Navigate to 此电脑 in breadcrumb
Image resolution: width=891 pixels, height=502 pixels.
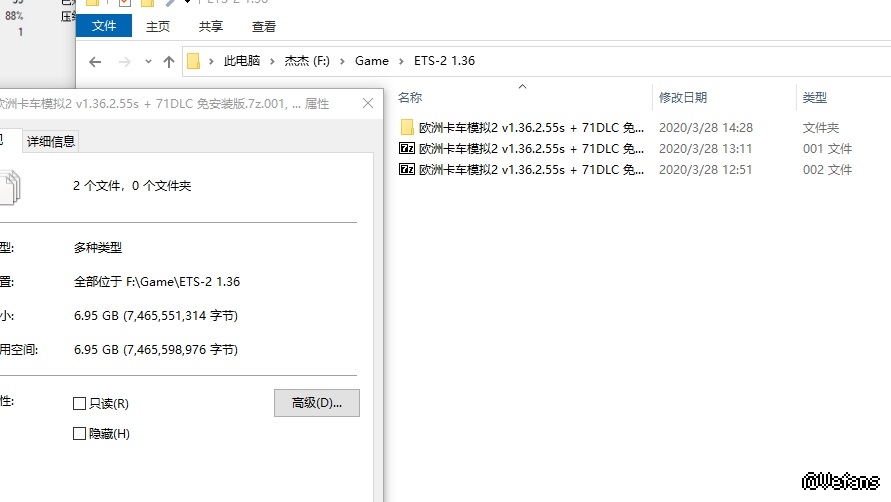pyautogui.click(x=242, y=61)
